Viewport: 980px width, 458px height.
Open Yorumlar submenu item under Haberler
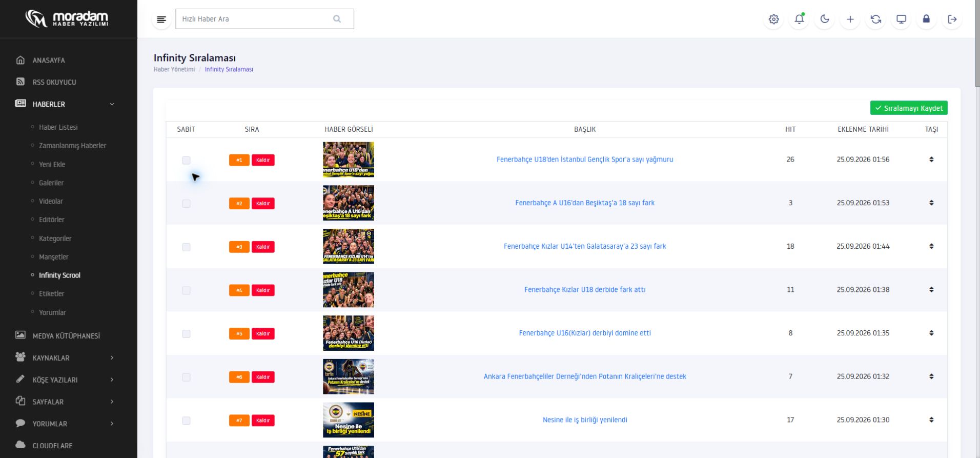point(52,312)
